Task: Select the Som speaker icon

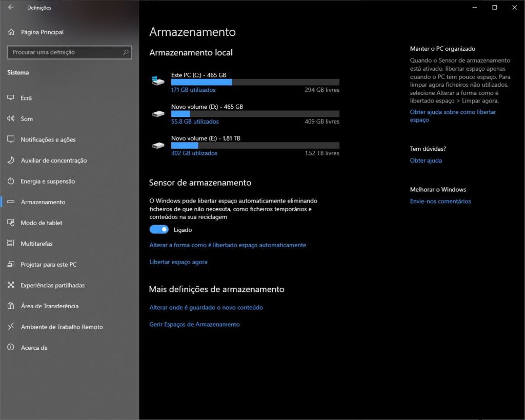Action: [11, 118]
